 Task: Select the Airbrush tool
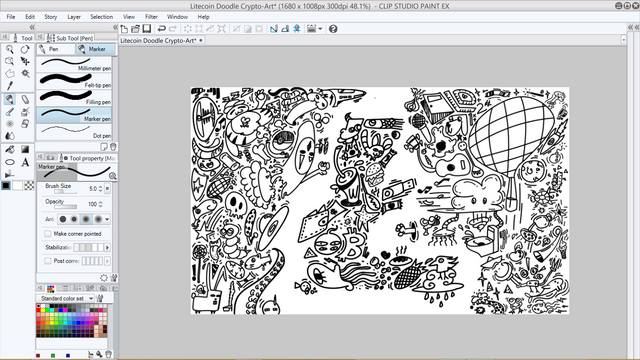(25, 111)
